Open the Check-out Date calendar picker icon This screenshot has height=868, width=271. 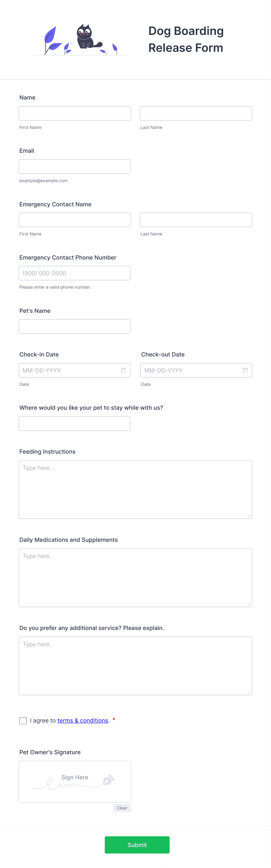245,370
